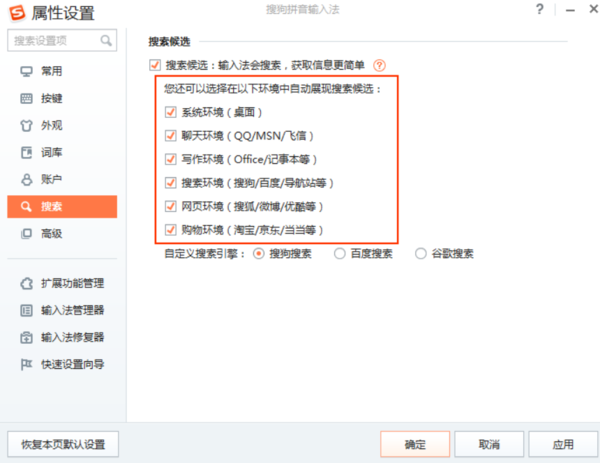Open 扩展功能管理 from the sidebar
Image resolution: width=600 pixels, height=463 pixels.
(x=72, y=283)
